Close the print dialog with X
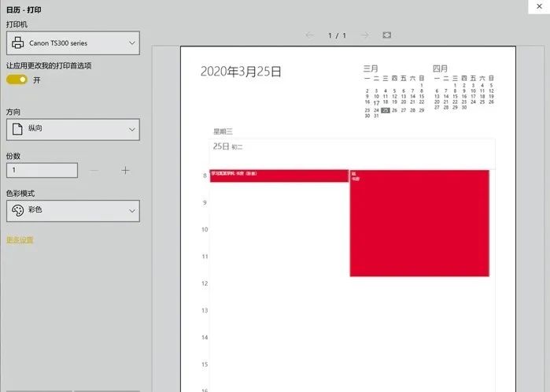The height and width of the screenshot is (392, 550). coord(537,7)
